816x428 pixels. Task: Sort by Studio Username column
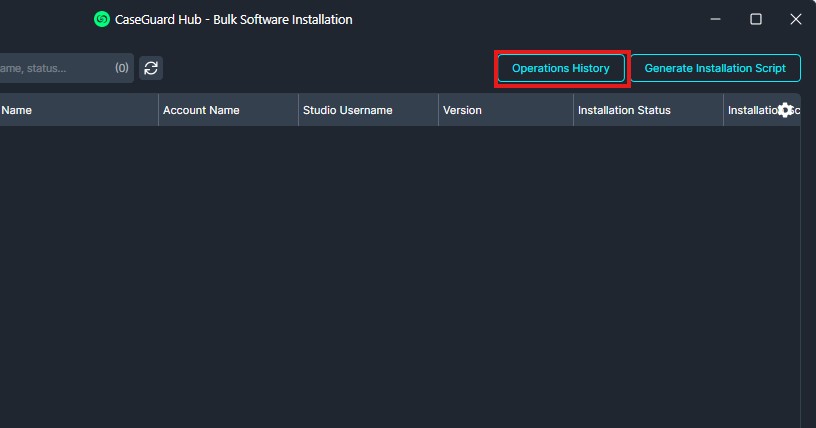[368, 110]
